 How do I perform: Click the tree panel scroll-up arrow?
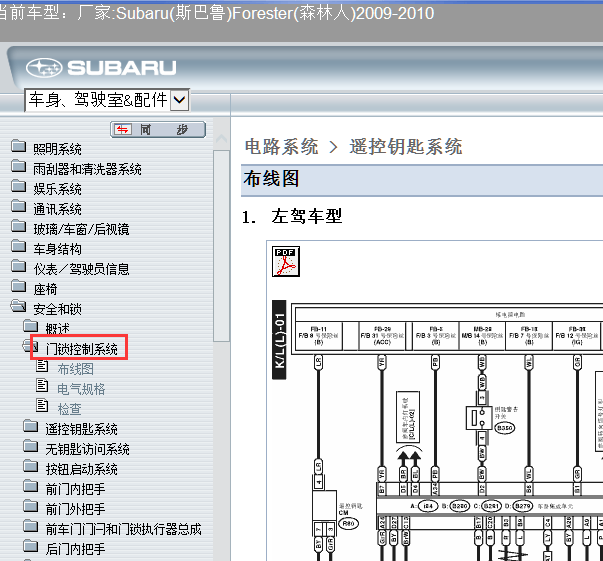[222, 139]
